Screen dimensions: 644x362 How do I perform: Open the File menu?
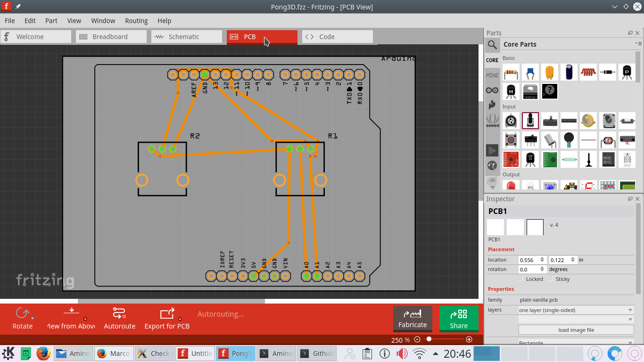point(10,21)
